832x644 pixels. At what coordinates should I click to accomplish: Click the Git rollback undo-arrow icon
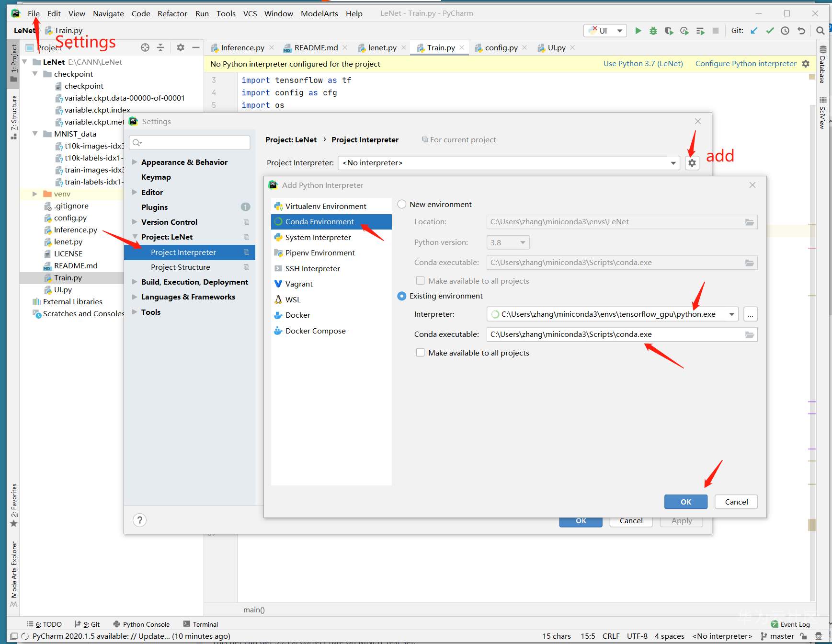[801, 31]
